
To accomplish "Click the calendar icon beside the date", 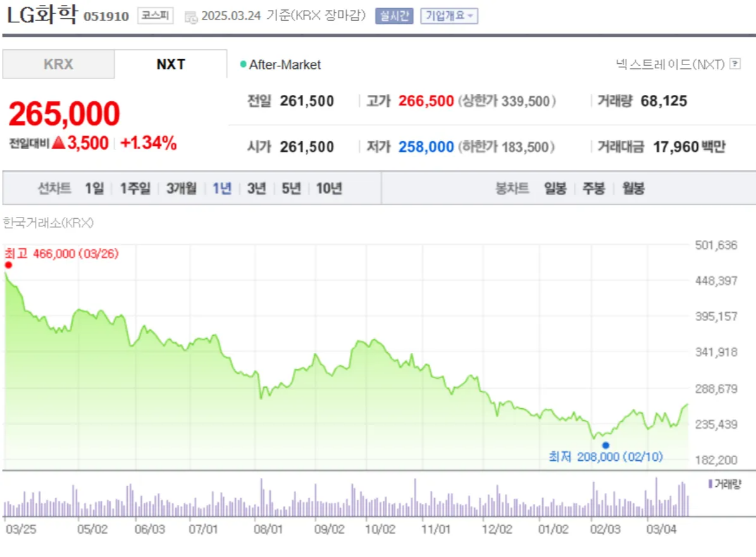I will coord(191,18).
